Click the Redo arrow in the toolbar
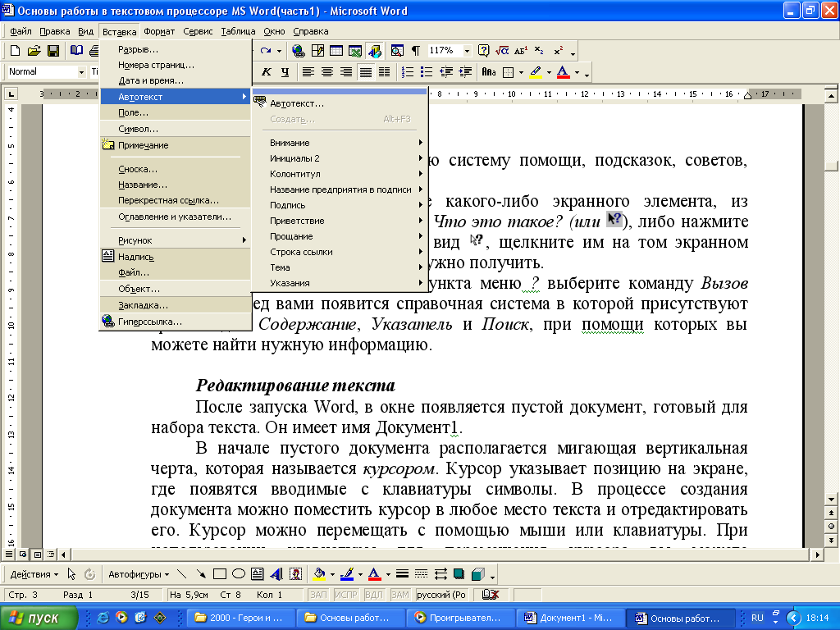 pyautogui.click(x=266, y=51)
